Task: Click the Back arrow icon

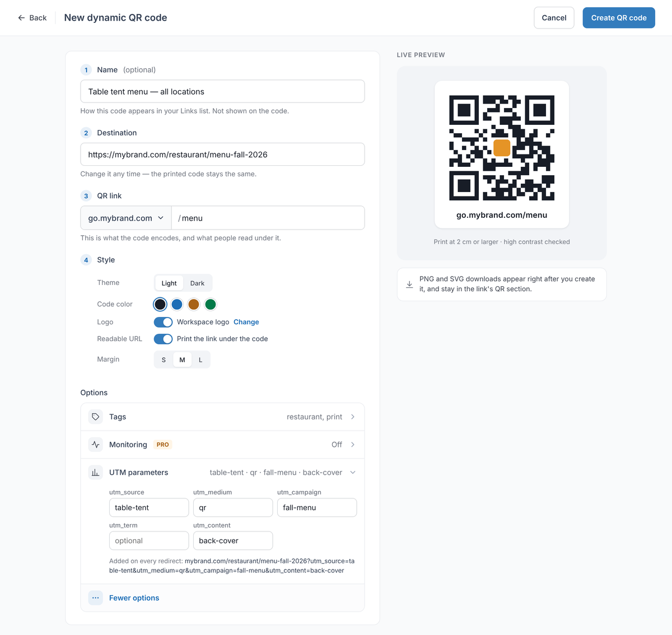Action: point(21,18)
